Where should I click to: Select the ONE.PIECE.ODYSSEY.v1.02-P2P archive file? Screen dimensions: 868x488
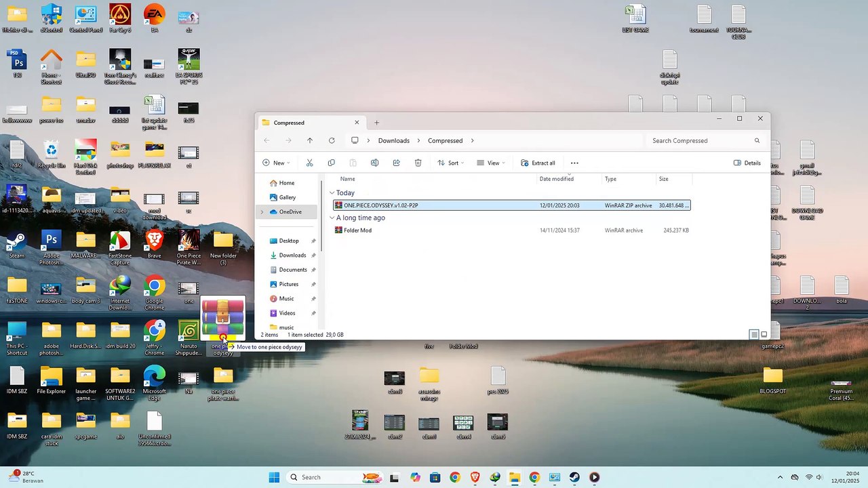click(x=512, y=205)
